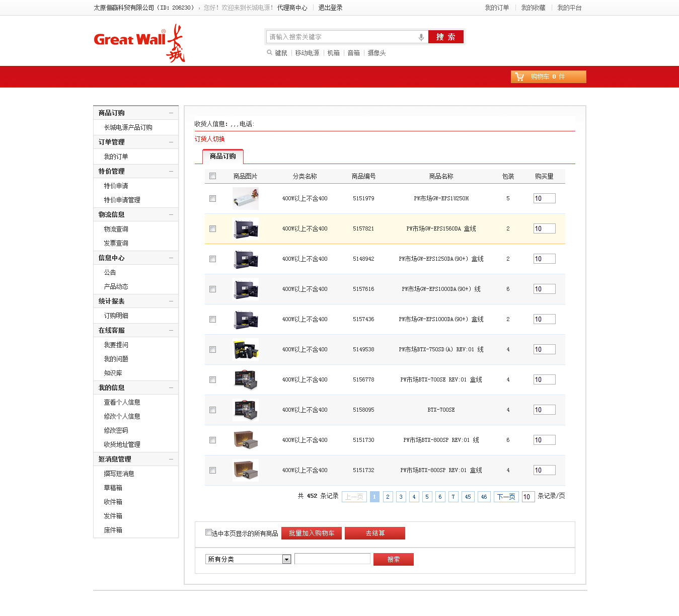Check the box for product 5157821
Screen dimensions: 679x616
coord(212,228)
